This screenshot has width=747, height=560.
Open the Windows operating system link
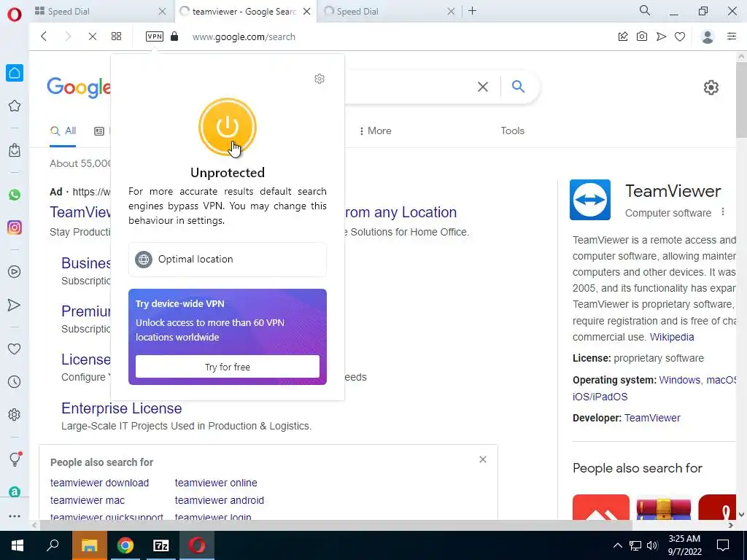coord(680,380)
